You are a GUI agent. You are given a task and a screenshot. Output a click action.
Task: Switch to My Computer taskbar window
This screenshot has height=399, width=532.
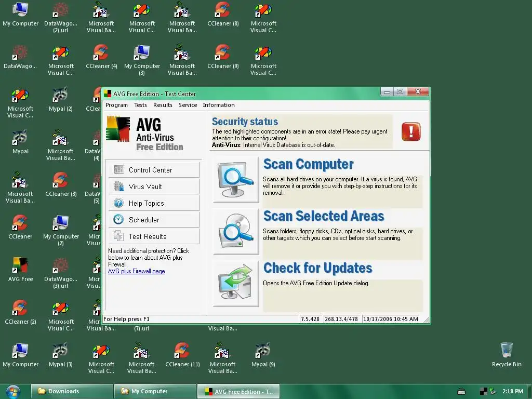pos(155,391)
